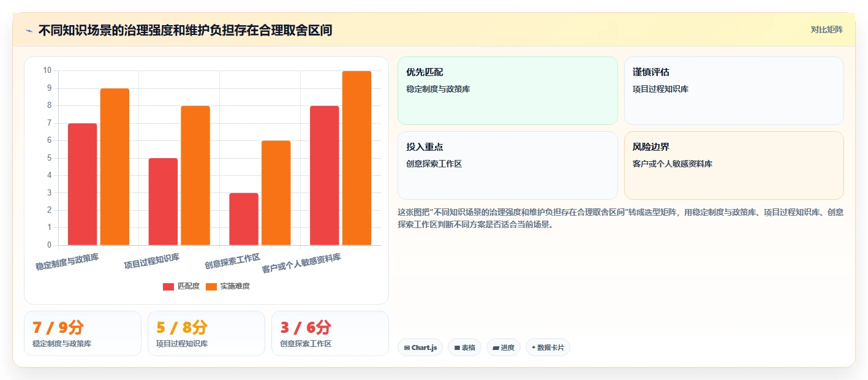Click the description paragraph below the matrix
Screen dimensions: 868x380
pyautogui.click(x=621, y=218)
